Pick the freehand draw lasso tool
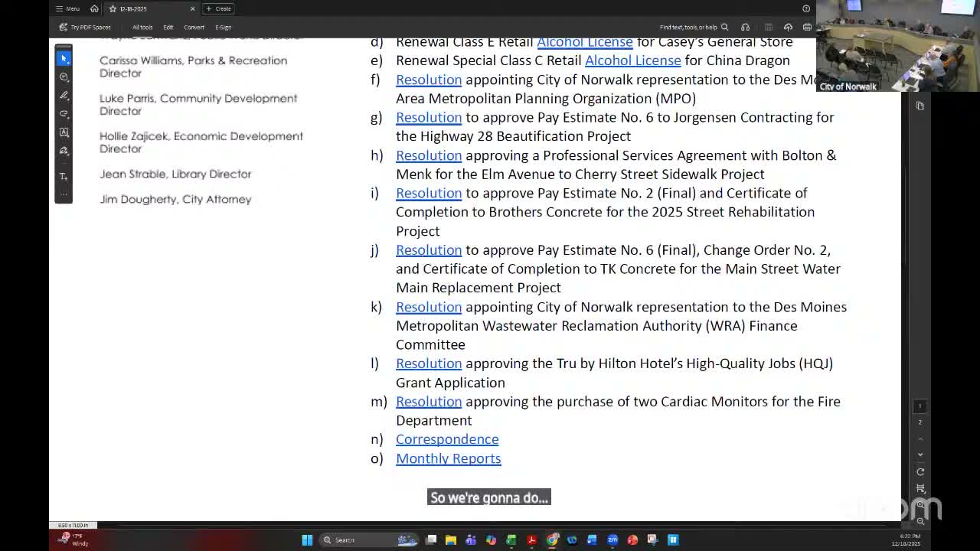Image resolution: width=980 pixels, height=551 pixels. tap(64, 114)
